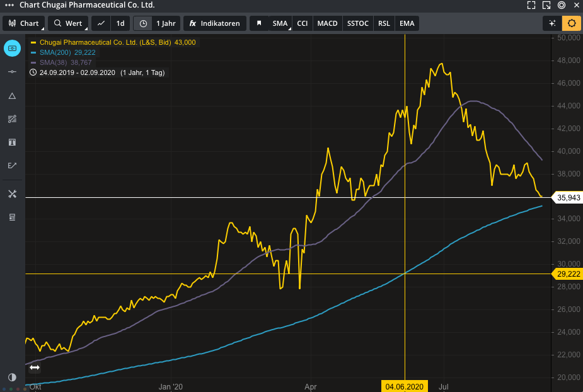Open the Indikatoren menu
The width and height of the screenshot is (583, 392).
(214, 23)
